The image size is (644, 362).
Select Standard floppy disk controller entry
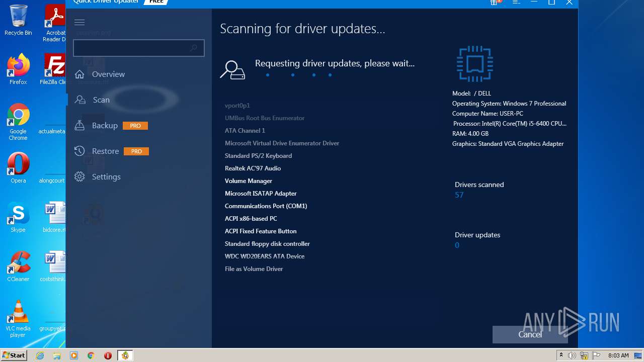point(267,244)
